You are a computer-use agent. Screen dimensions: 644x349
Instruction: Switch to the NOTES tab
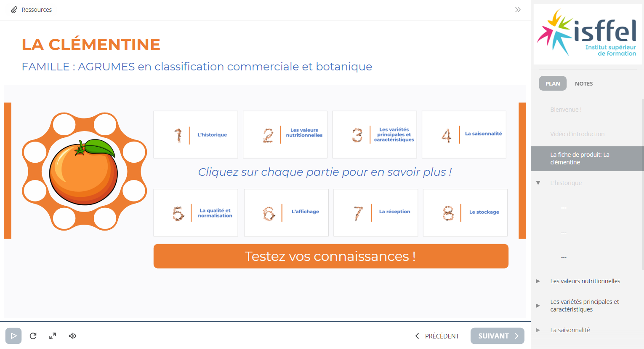[584, 83]
